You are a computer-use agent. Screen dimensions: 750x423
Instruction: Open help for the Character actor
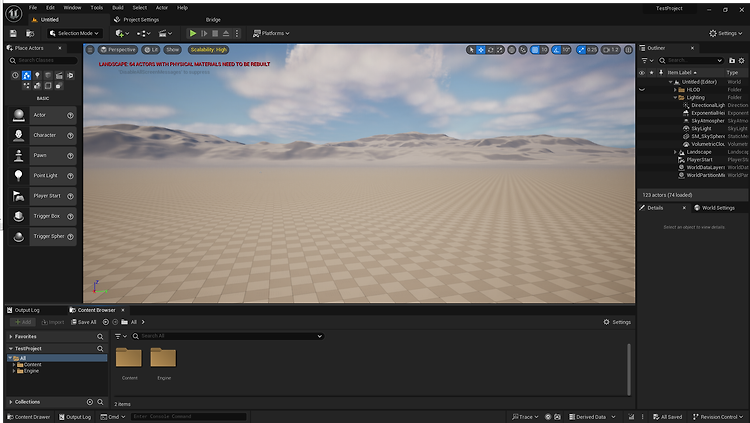70,135
